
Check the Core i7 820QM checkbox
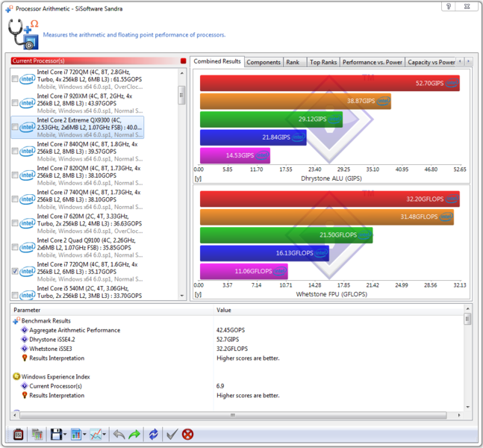pos(15,175)
